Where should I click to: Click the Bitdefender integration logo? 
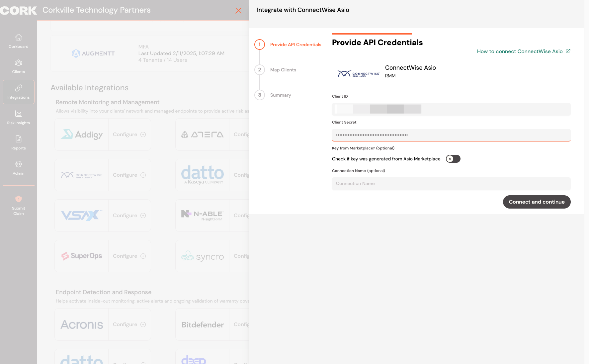(203, 324)
